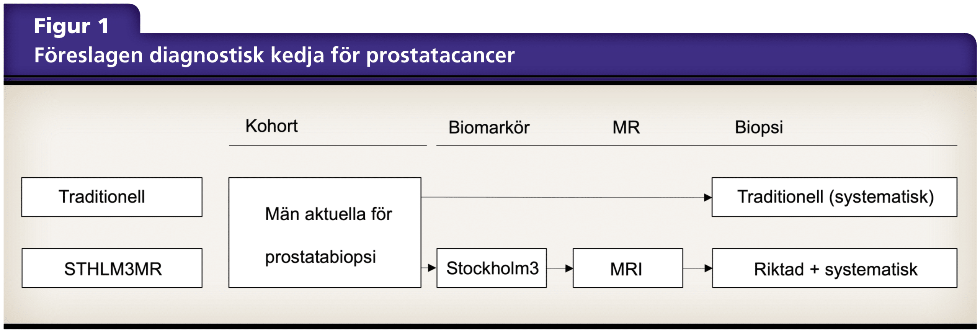Click the arrow between "MRI" and "Riktad + systematisk"
This screenshot has height=334, width=980.
click(x=697, y=269)
